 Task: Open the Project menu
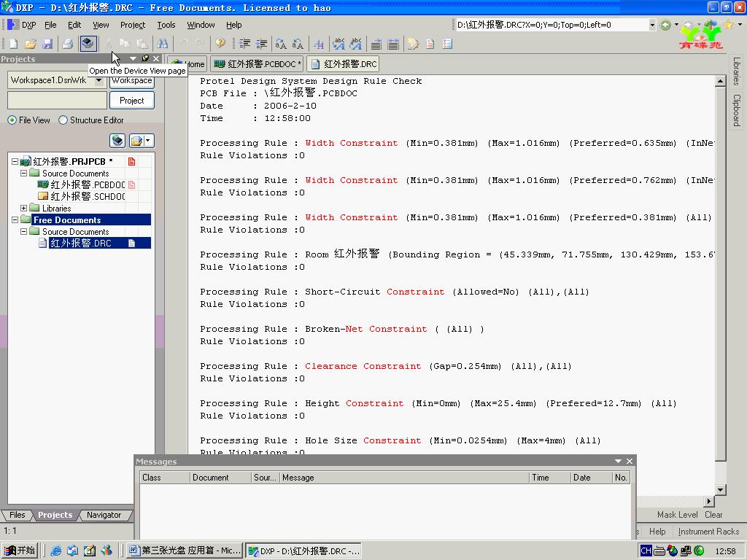click(x=133, y=25)
